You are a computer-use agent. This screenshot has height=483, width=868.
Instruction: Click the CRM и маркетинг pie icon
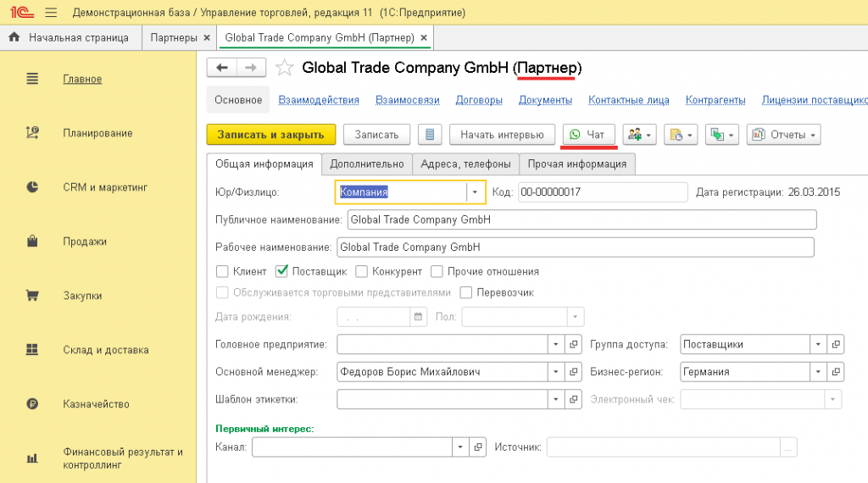tap(32, 187)
